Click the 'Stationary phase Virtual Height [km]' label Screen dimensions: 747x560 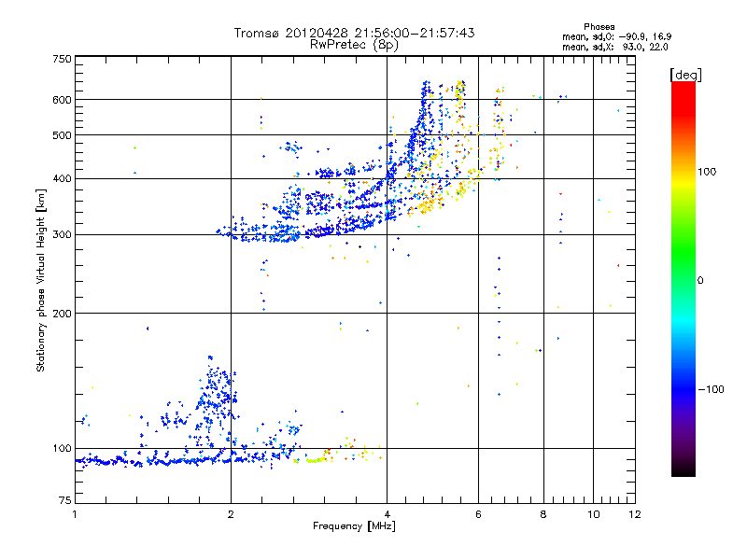(41, 280)
